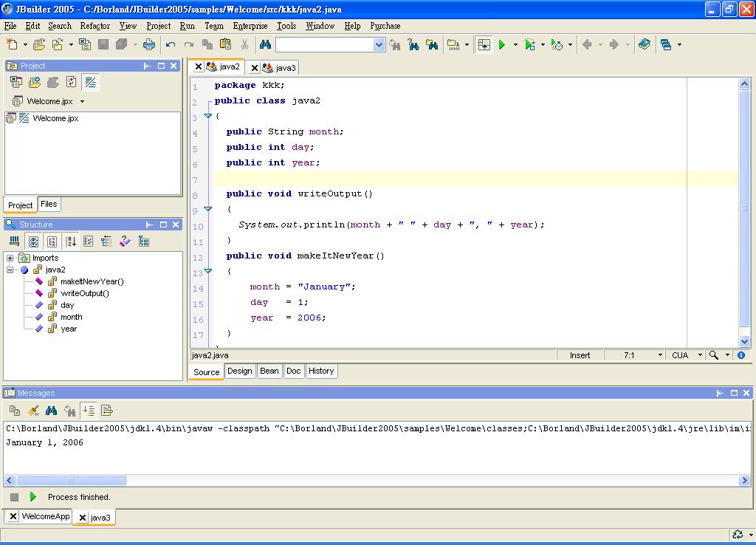
Task: Select writeOutput() in Structure tree
Action: pos(85,294)
